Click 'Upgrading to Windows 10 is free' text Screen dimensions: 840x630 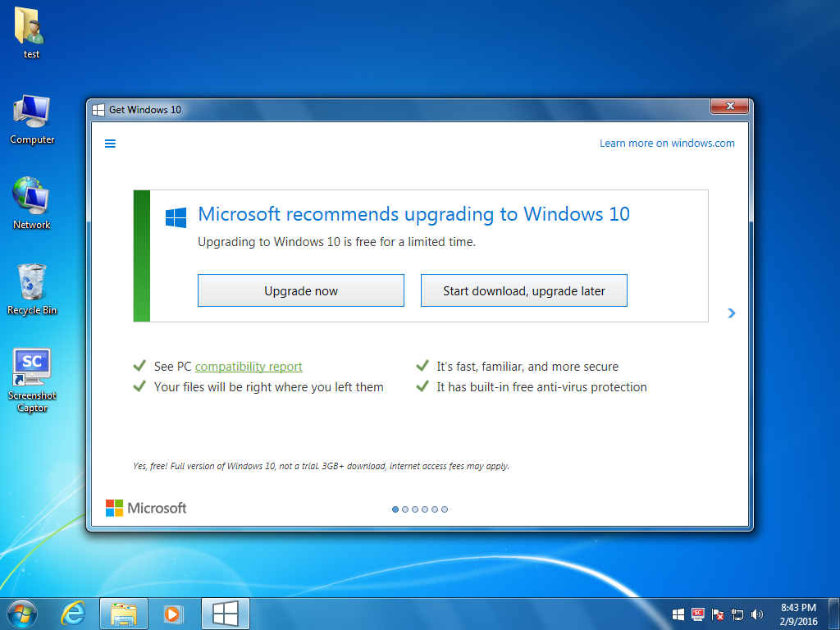click(336, 242)
